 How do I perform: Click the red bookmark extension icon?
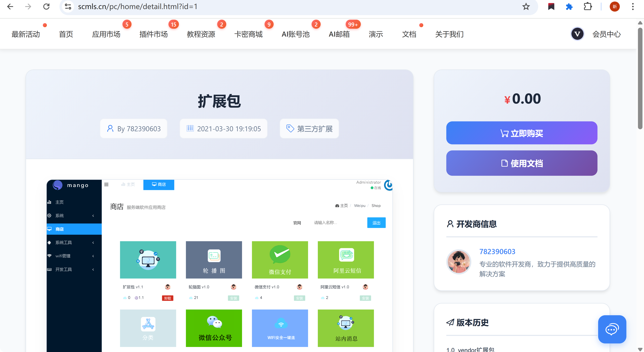551,7
